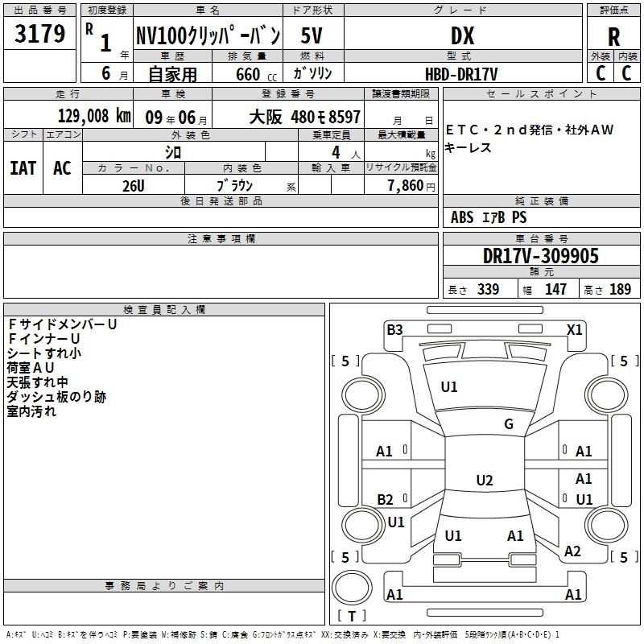The height and width of the screenshot is (644, 644).
Task: Click the registration number 大阪 480 field
Action: (x=304, y=117)
